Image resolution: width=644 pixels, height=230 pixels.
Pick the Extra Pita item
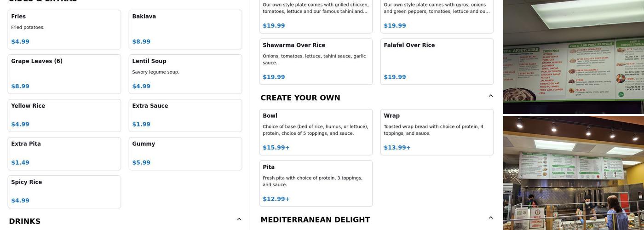64,154
